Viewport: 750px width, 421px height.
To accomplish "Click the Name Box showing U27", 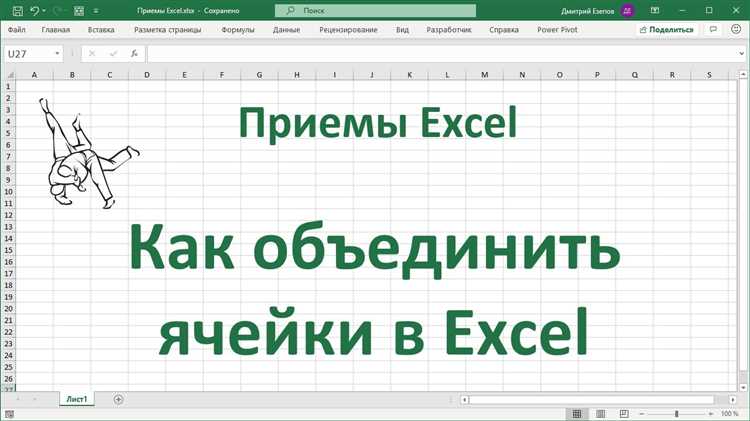I will point(28,54).
